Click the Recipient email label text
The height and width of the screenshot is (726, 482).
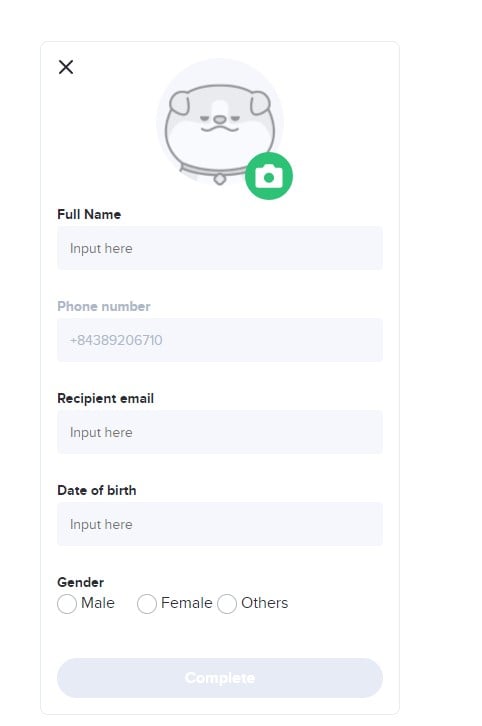106,398
